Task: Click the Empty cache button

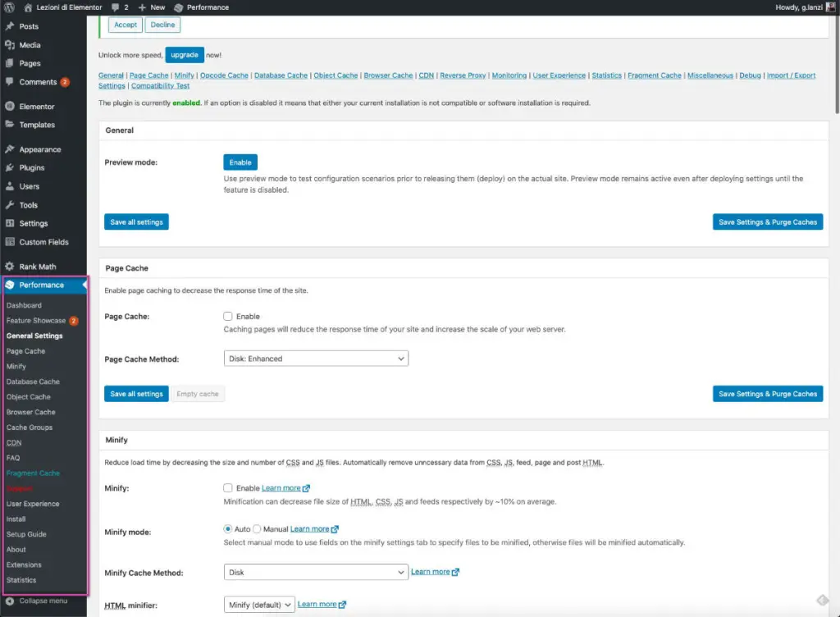Action: pos(198,394)
